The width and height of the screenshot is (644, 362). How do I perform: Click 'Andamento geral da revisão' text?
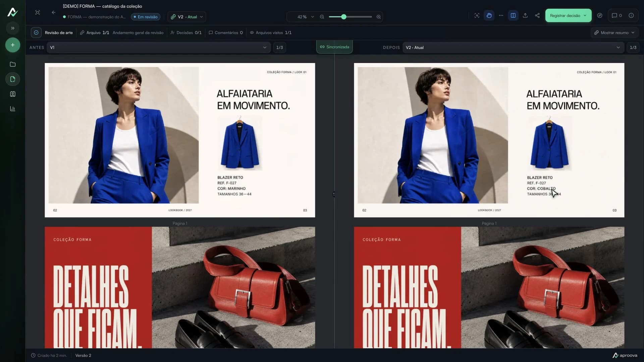tap(138, 33)
